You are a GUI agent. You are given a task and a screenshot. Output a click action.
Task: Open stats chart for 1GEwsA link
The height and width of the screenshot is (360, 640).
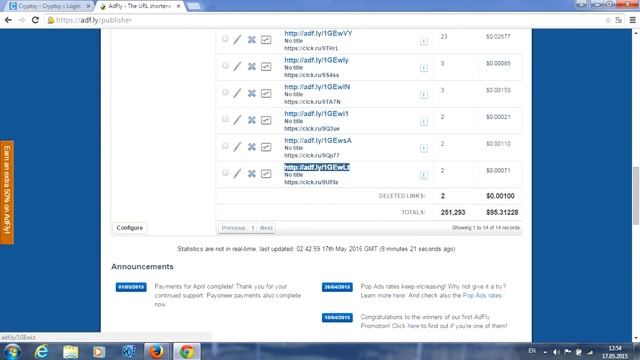(x=266, y=147)
